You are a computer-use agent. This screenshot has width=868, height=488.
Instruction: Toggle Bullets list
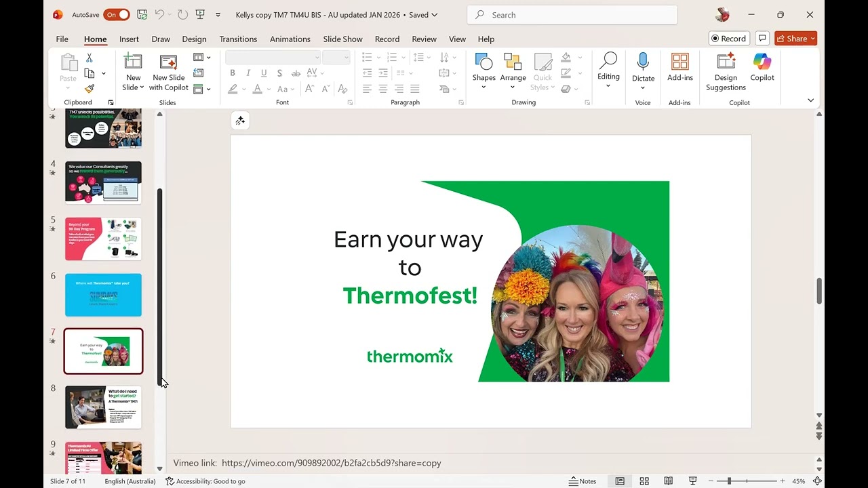[367, 58]
